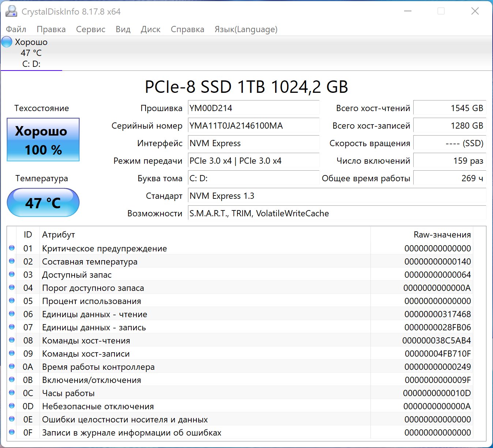The image size is (493, 448).
Task: Click the status orb for attribute 0F
Action: coord(12,432)
